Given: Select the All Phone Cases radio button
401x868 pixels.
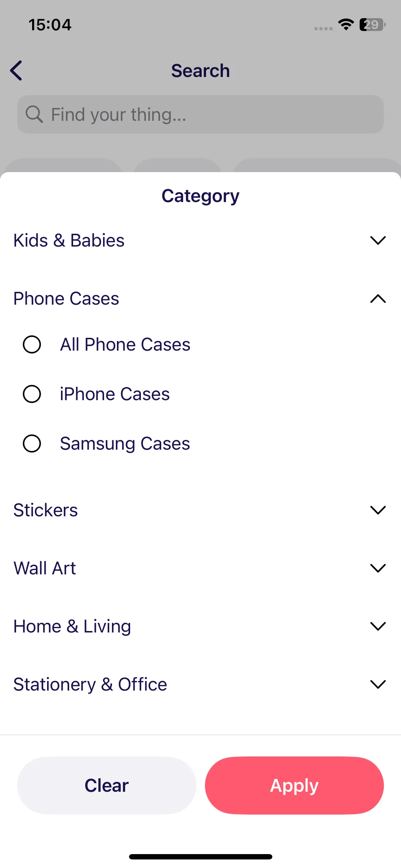Looking at the screenshot, I should pyautogui.click(x=32, y=345).
